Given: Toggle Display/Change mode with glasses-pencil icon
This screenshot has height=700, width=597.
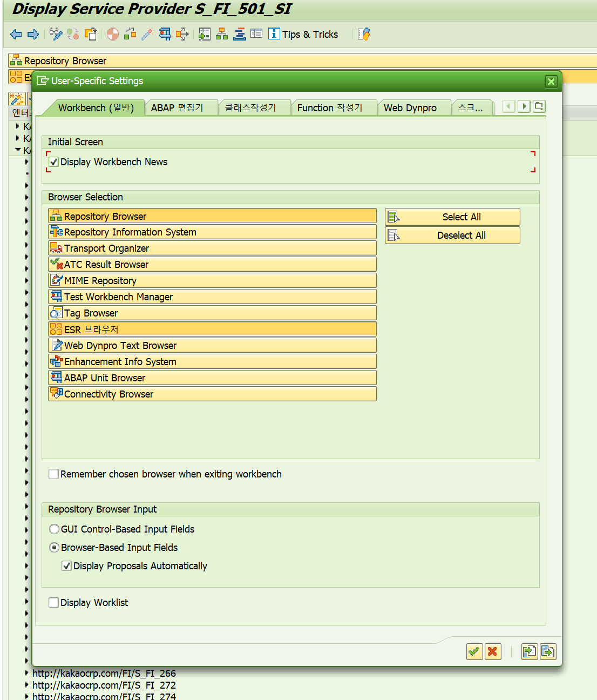Looking at the screenshot, I should click(x=56, y=35).
